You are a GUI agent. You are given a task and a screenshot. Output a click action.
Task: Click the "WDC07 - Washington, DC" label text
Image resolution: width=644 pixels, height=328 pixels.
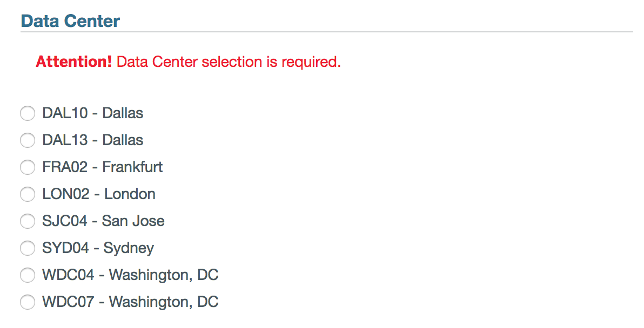(x=130, y=302)
